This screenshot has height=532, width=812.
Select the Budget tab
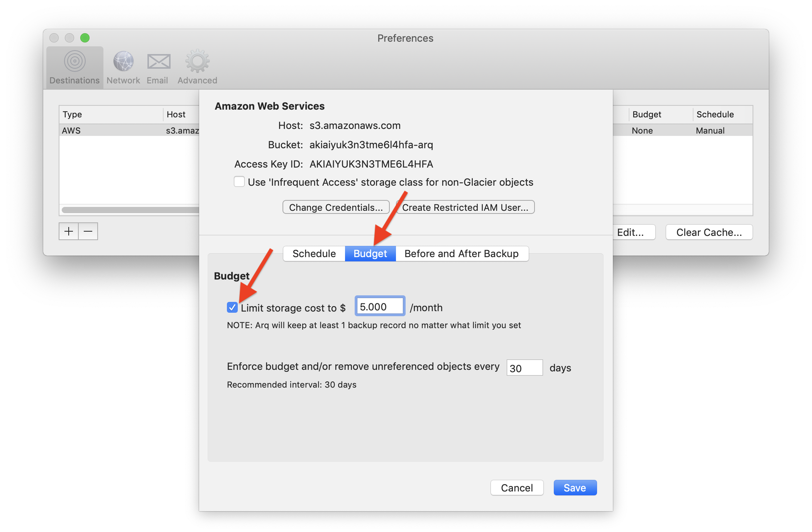click(370, 254)
